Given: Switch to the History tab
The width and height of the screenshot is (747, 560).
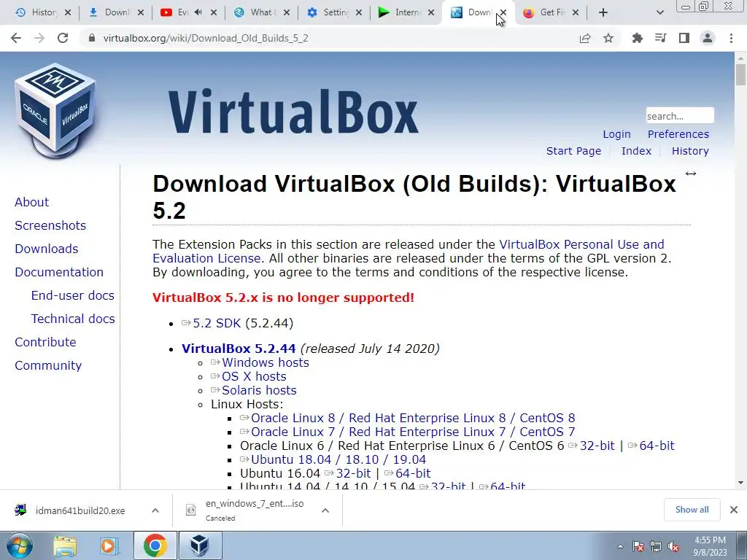Looking at the screenshot, I should click(x=37, y=12).
